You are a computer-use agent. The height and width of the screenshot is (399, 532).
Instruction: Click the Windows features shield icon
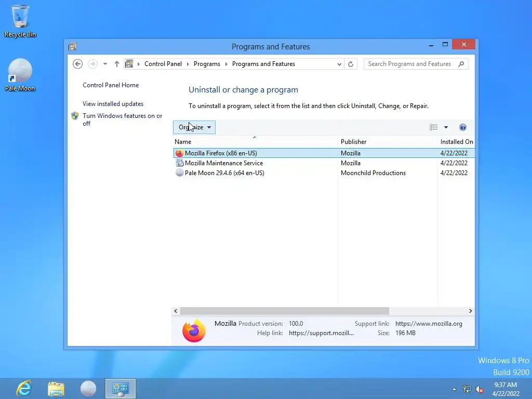click(x=75, y=116)
